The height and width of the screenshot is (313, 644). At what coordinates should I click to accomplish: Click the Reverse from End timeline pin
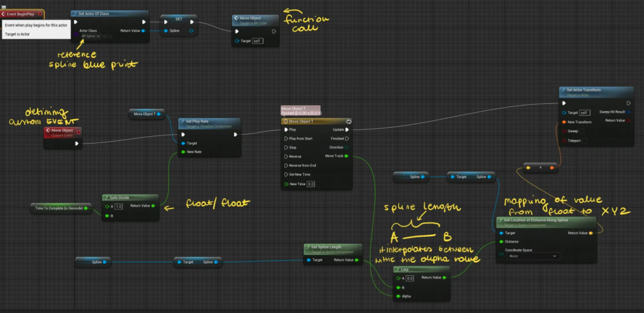click(286, 165)
